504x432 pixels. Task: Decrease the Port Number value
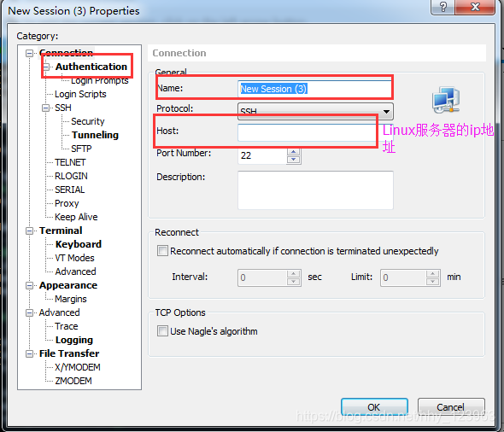[x=294, y=160]
